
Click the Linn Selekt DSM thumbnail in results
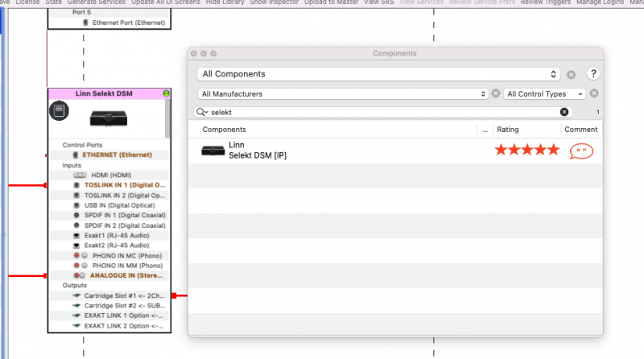click(213, 151)
